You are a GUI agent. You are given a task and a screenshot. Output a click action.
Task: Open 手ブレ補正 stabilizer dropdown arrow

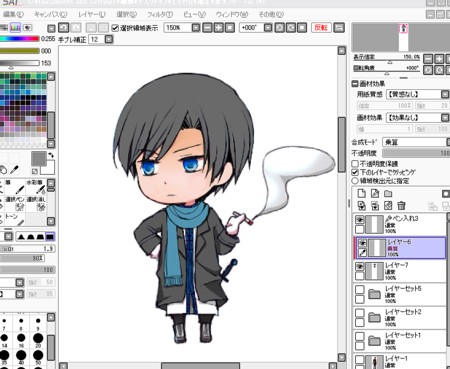[x=109, y=39]
